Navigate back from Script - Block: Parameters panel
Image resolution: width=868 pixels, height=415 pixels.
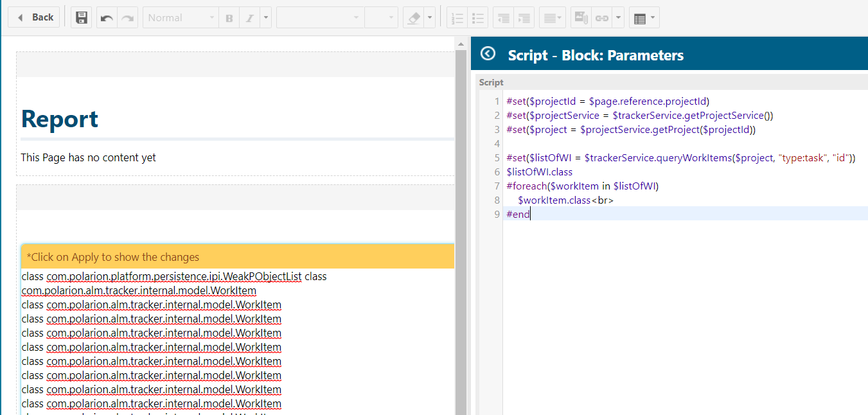(488, 54)
